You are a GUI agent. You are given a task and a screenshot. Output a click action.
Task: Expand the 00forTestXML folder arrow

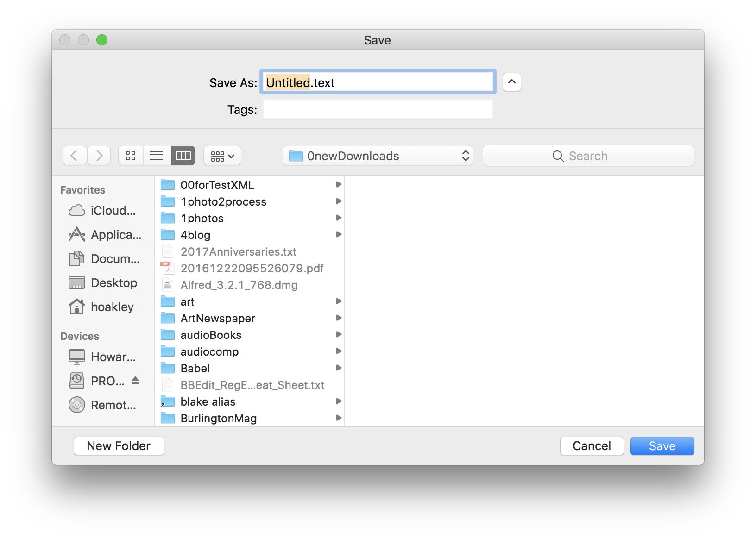pyautogui.click(x=339, y=185)
